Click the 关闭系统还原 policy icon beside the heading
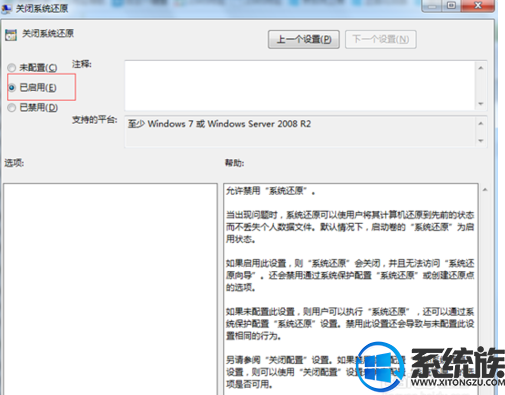This screenshot has height=395, width=505. [11, 35]
